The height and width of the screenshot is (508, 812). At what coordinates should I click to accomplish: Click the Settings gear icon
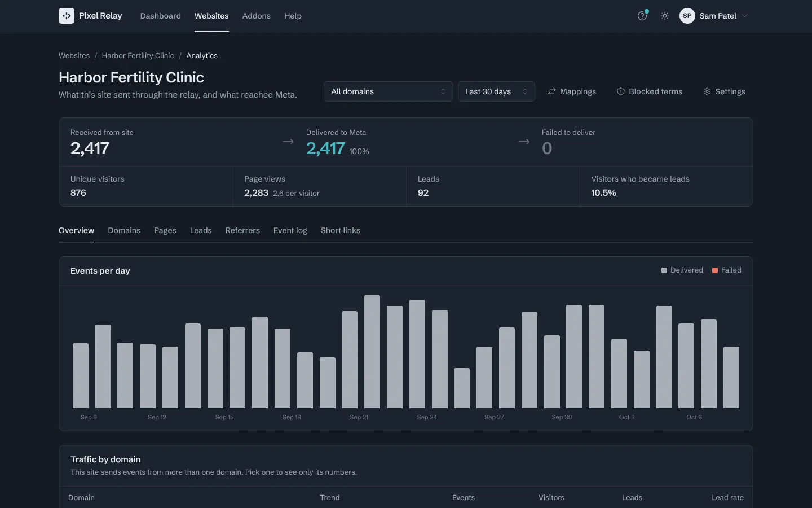pyautogui.click(x=707, y=91)
